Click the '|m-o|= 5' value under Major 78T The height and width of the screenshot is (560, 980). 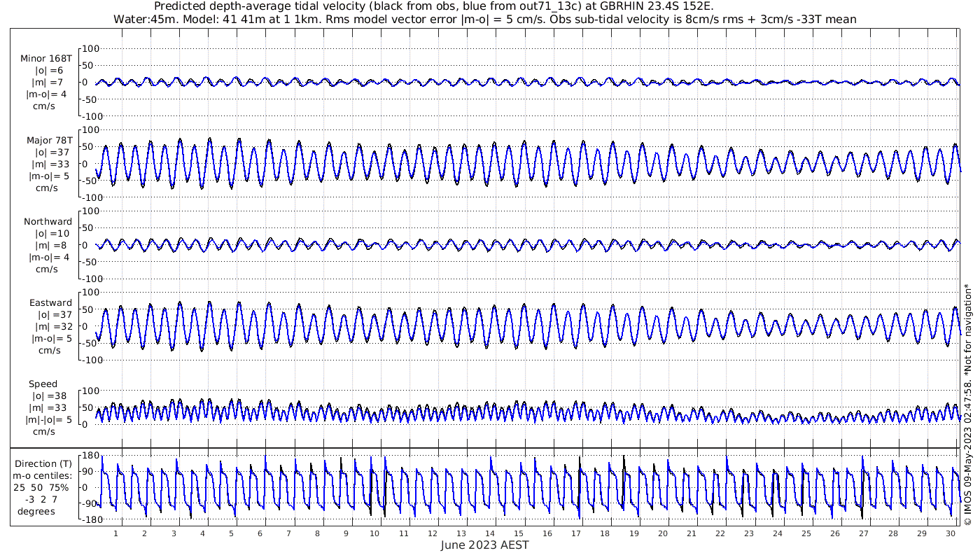point(49,176)
